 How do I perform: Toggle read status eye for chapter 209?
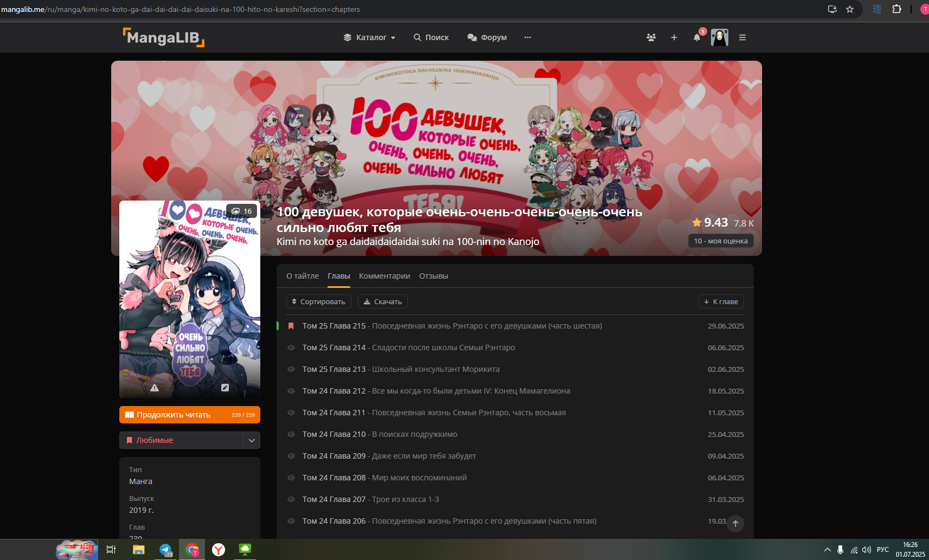pos(291,456)
